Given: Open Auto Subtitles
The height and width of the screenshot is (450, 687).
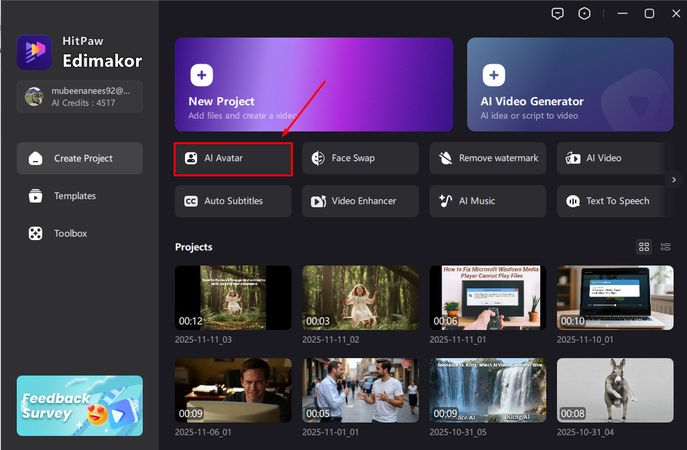Looking at the screenshot, I should [233, 201].
